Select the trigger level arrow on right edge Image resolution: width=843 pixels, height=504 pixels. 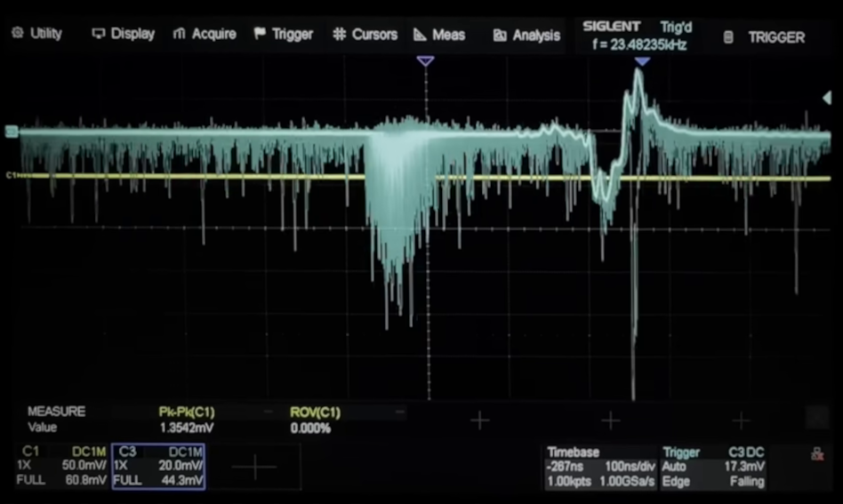[x=827, y=98]
